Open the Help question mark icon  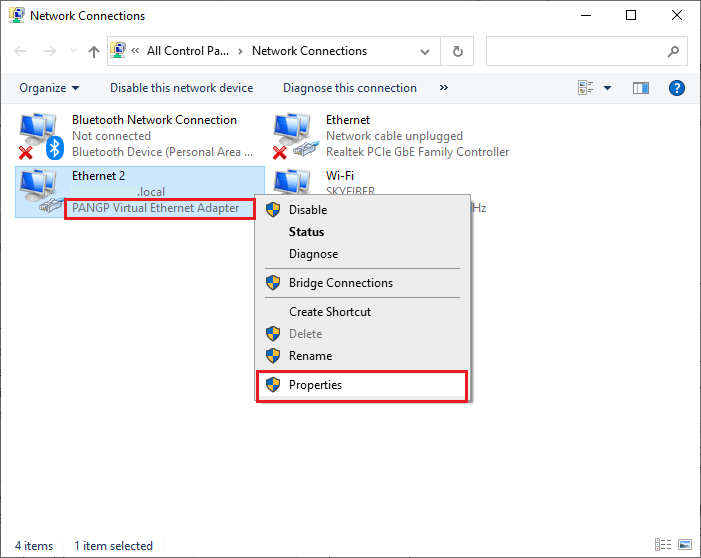pyautogui.click(x=676, y=88)
